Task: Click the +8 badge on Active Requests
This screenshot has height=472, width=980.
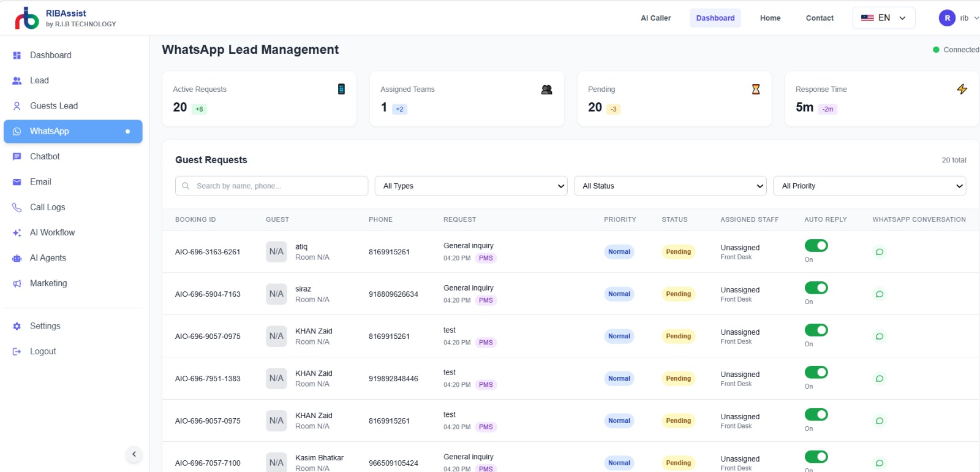Action: (x=199, y=109)
